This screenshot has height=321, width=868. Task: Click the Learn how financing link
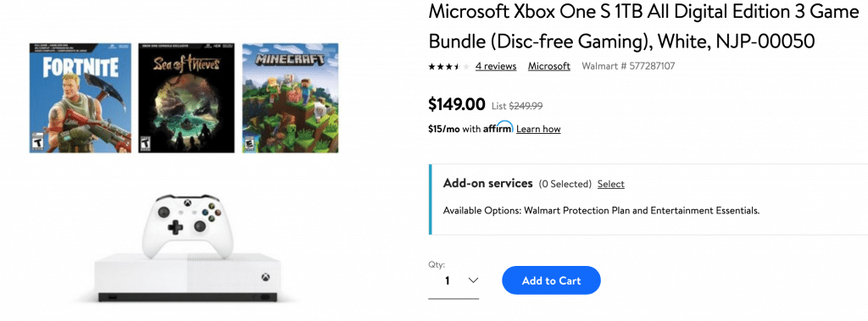[538, 129]
